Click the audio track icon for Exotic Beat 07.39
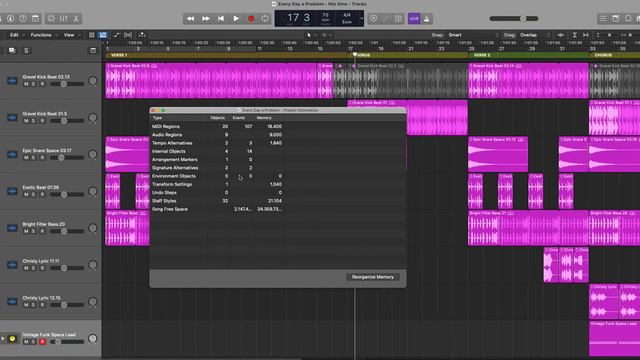640x360 pixels. (x=12, y=191)
